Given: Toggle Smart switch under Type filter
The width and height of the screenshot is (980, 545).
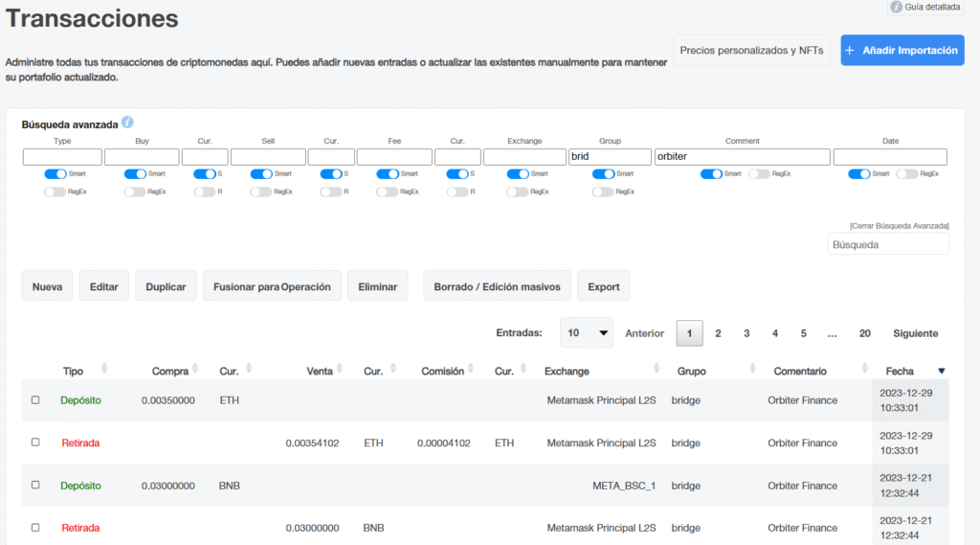Looking at the screenshot, I should (55, 174).
